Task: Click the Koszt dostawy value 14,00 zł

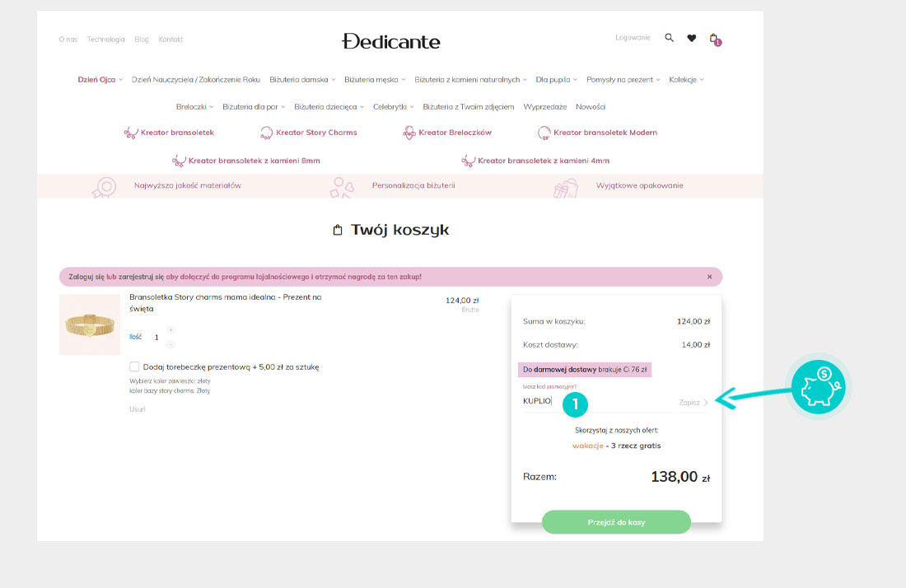Action: [x=696, y=345]
